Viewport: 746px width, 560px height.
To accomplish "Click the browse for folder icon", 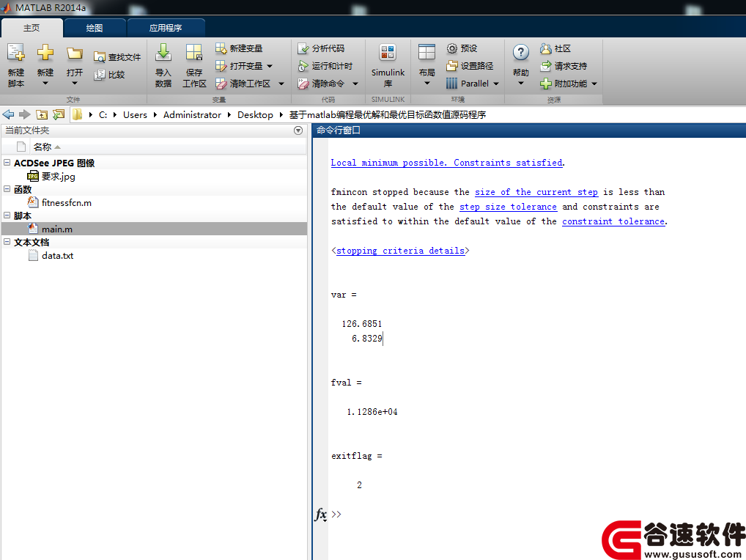I will (x=59, y=114).
